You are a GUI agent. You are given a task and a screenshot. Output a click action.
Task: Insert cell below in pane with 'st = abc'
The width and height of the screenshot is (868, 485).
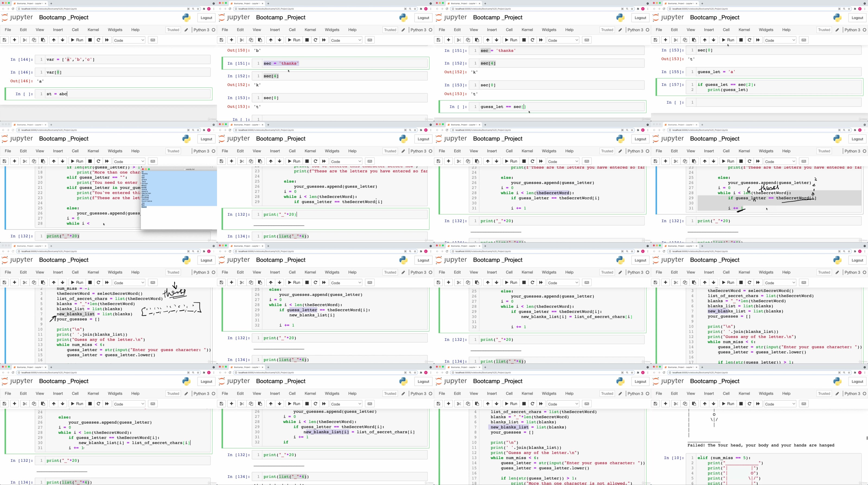(x=14, y=40)
